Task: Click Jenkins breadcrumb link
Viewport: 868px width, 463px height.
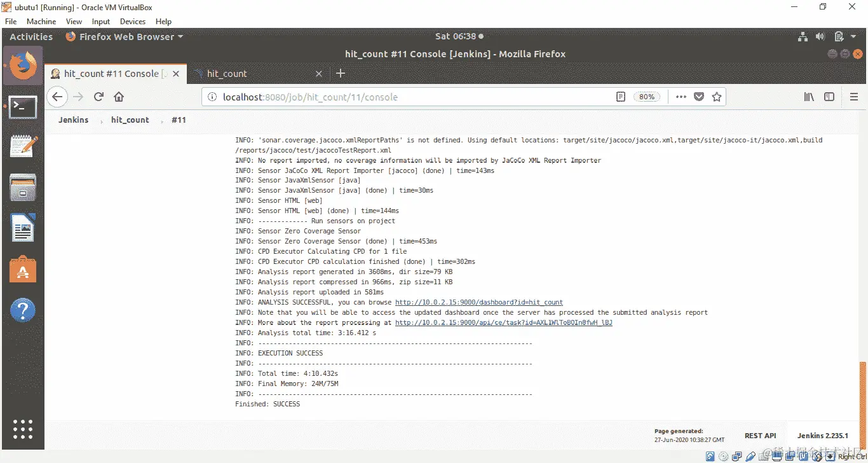Action: (74, 120)
